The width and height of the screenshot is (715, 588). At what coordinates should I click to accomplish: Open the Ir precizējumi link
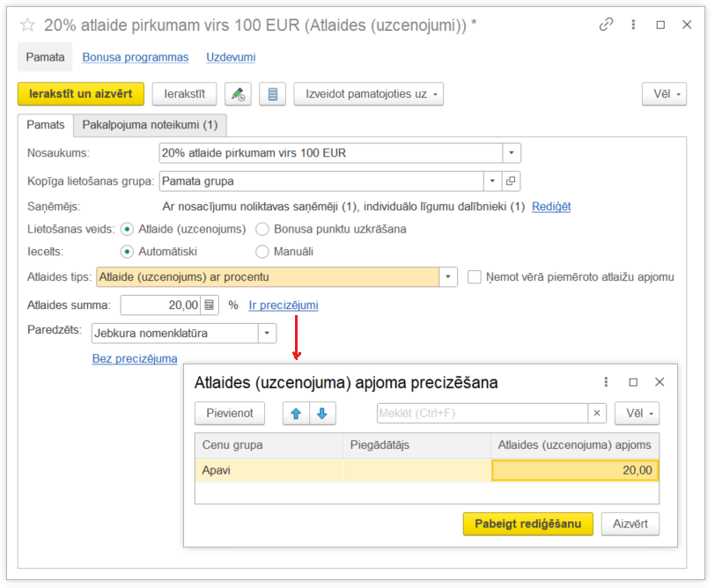(284, 305)
